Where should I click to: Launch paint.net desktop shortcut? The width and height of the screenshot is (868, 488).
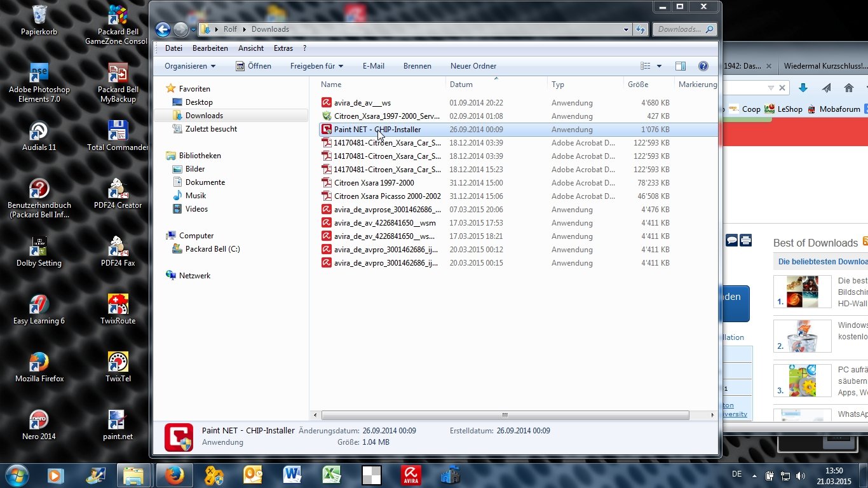118,425
